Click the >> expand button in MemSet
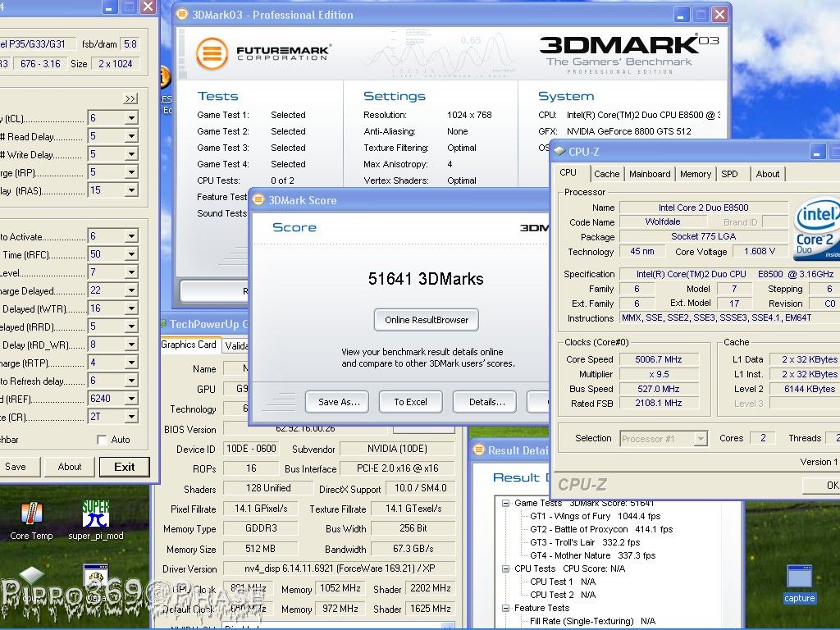The height and width of the screenshot is (630, 840). (130, 98)
